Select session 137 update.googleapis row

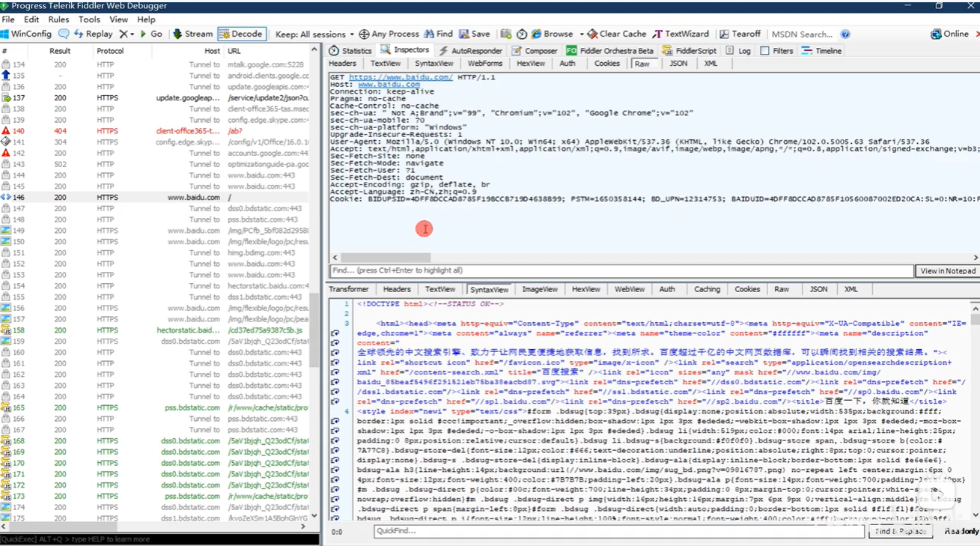pos(155,97)
